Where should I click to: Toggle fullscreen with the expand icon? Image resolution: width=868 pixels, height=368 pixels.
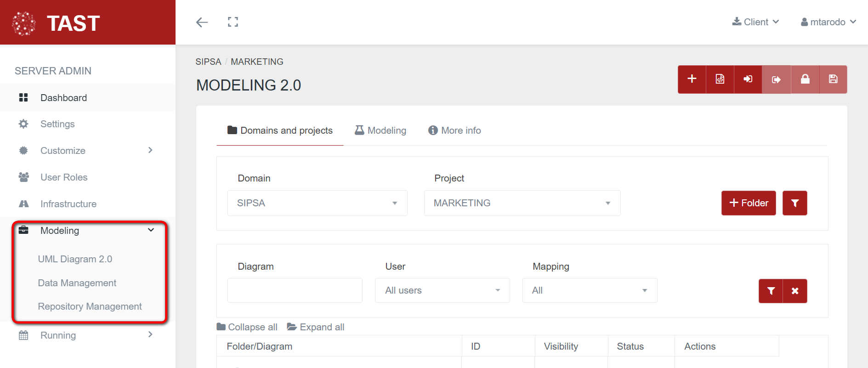coord(233,22)
